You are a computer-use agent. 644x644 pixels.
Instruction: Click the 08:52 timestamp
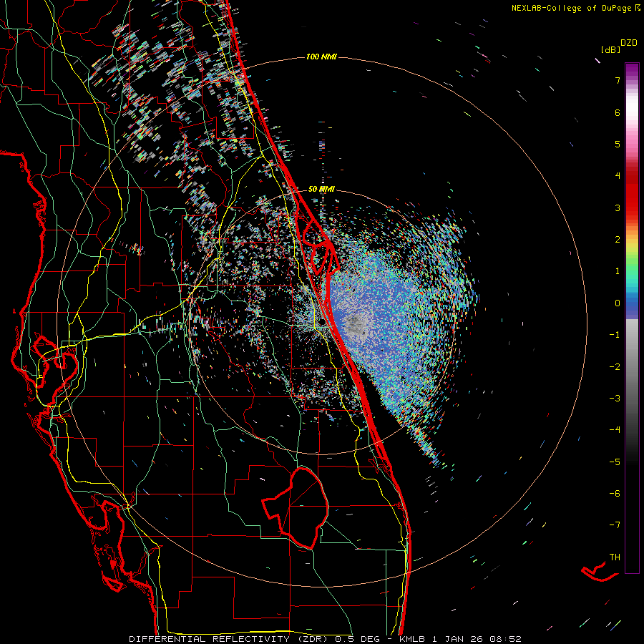pyautogui.click(x=506, y=639)
